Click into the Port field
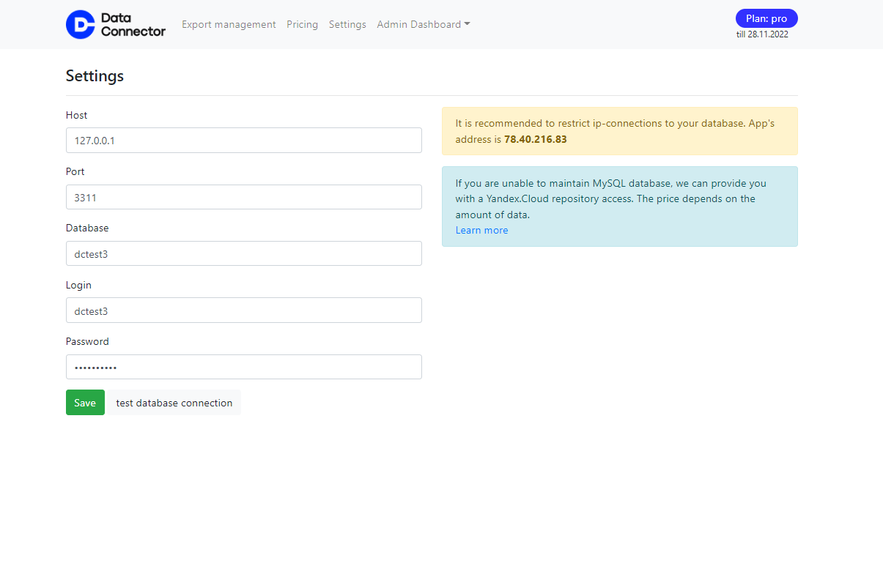 243,197
